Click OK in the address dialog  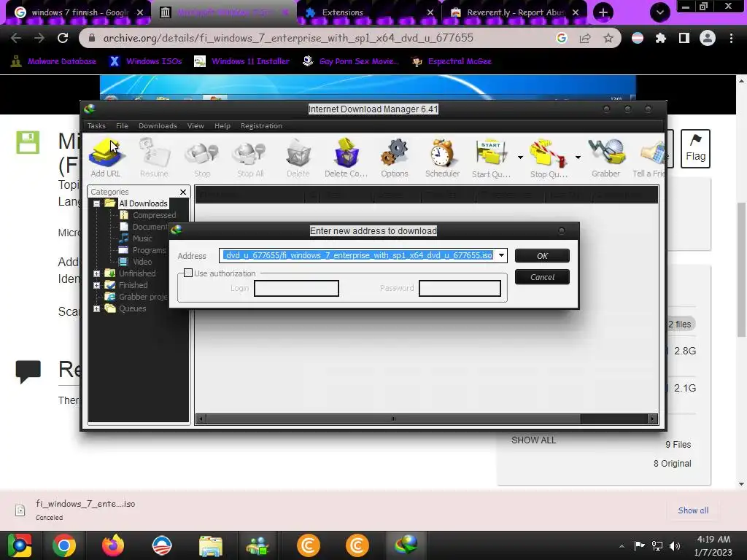point(542,256)
